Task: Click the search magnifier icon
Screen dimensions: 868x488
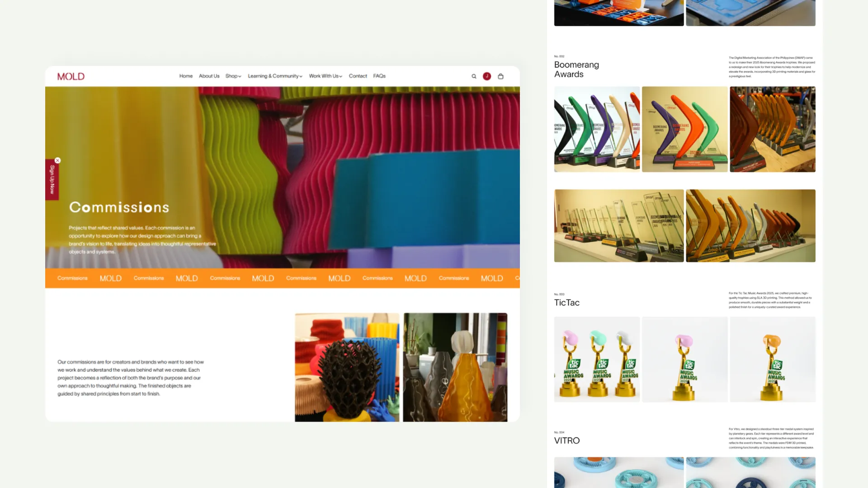Action: (x=474, y=76)
